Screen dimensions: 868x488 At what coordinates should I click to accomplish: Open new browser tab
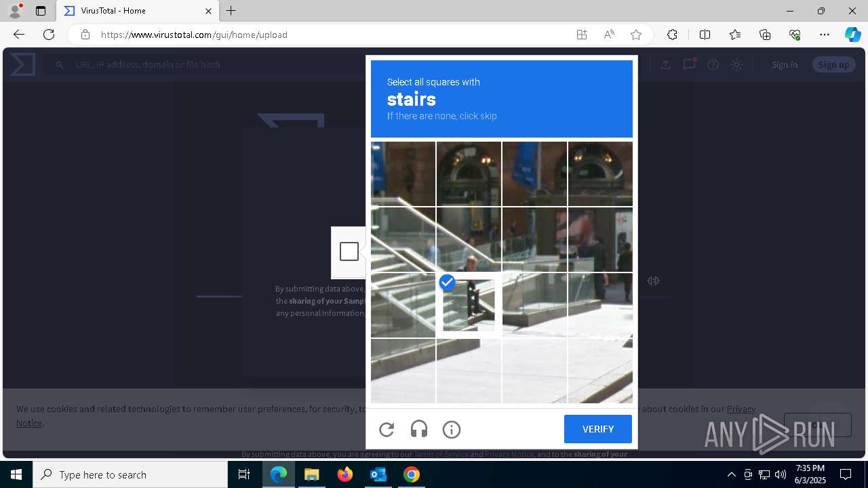[231, 11]
